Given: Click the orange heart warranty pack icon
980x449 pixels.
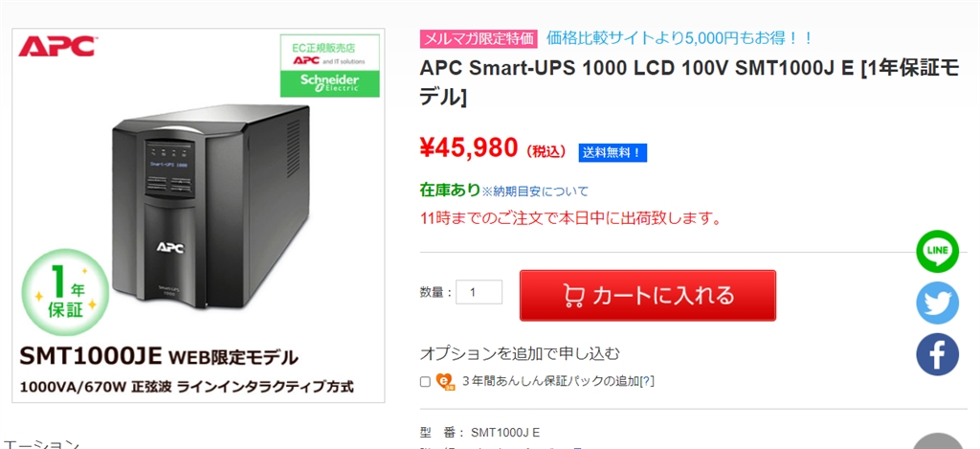Looking at the screenshot, I should [x=445, y=381].
